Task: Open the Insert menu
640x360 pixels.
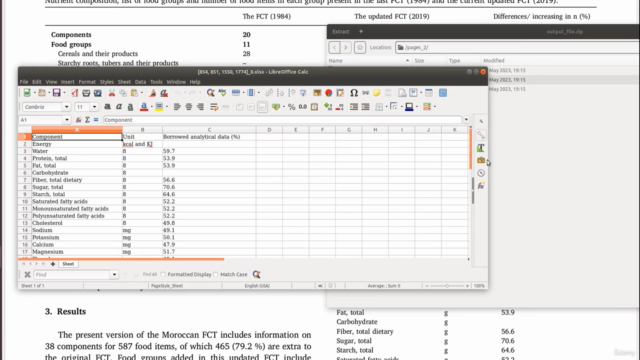Action: tap(68, 82)
